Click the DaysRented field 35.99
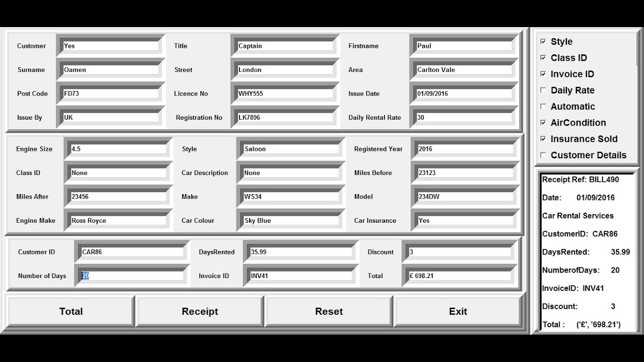Screen dimensions: 644x362 (x=301, y=252)
